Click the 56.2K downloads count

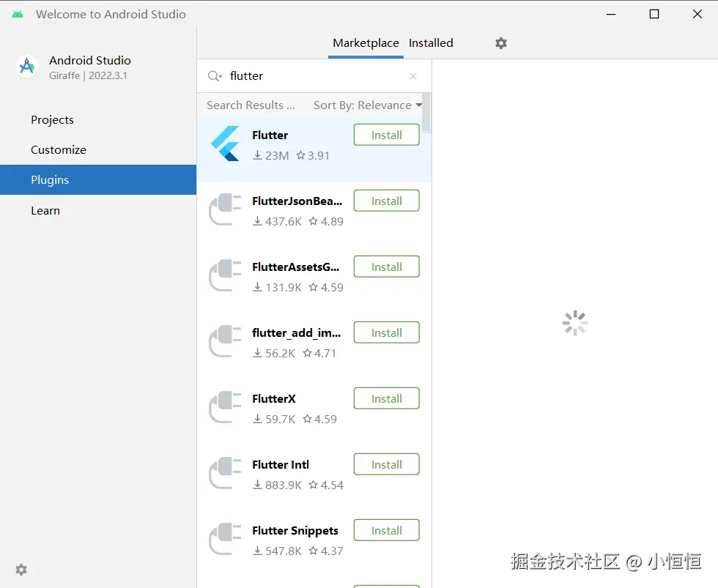[274, 353]
